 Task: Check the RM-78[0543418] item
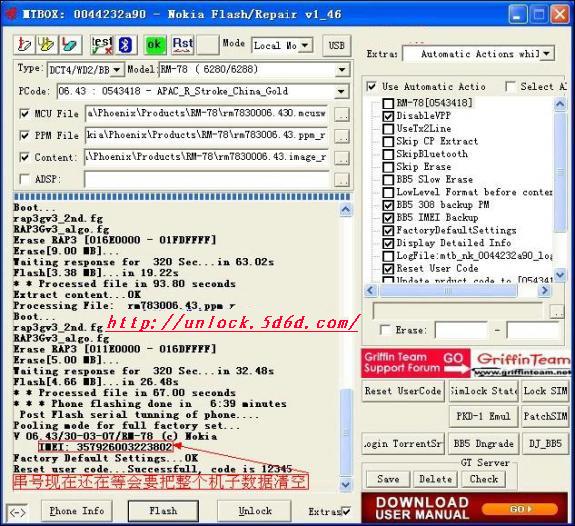coord(388,103)
